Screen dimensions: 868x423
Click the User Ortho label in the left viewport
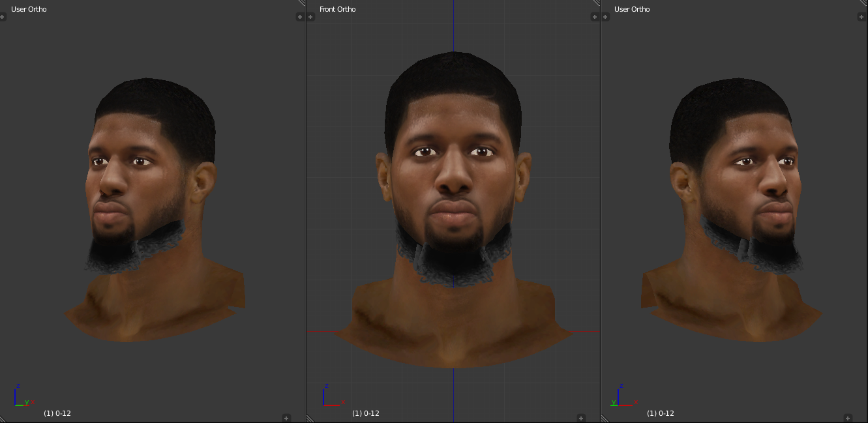(x=29, y=9)
